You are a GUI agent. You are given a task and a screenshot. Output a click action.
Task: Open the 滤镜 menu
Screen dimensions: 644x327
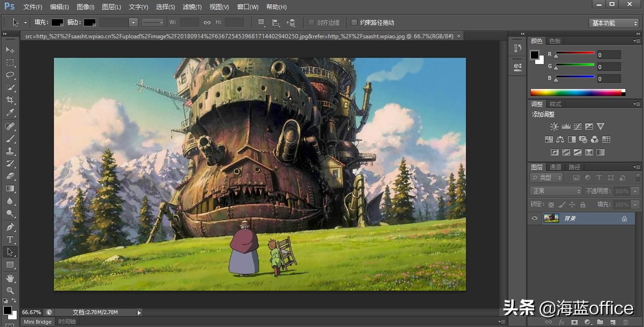pos(191,7)
